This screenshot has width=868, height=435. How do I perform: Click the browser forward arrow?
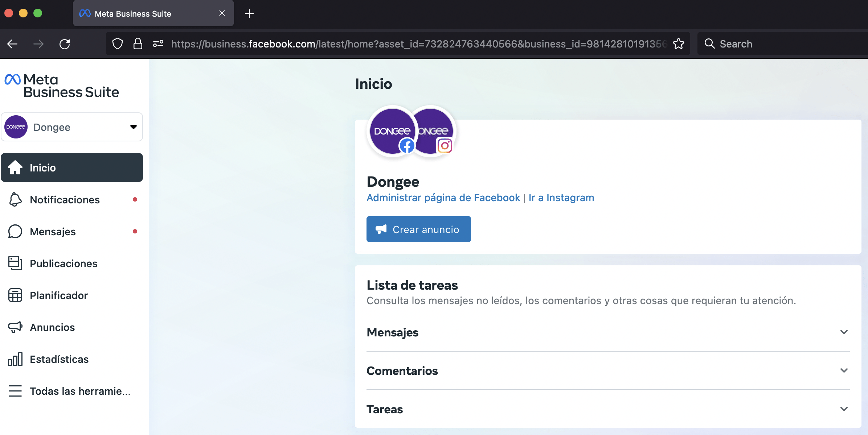click(x=38, y=44)
